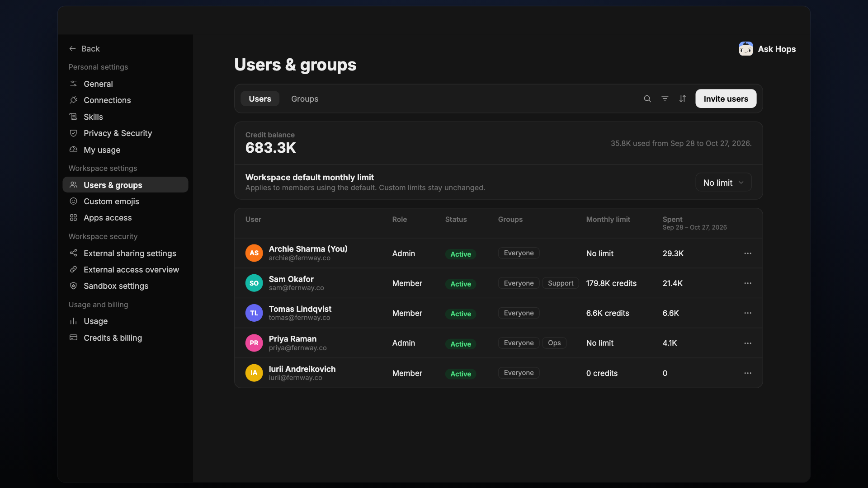Expand the No limit monthly limit dropdown

(723, 183)
